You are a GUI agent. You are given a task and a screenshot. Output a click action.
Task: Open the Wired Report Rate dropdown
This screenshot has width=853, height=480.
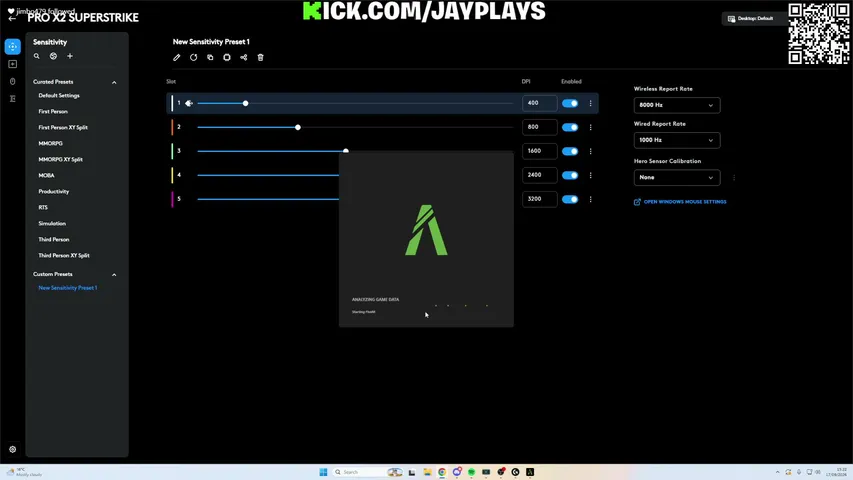coord(677,140)
